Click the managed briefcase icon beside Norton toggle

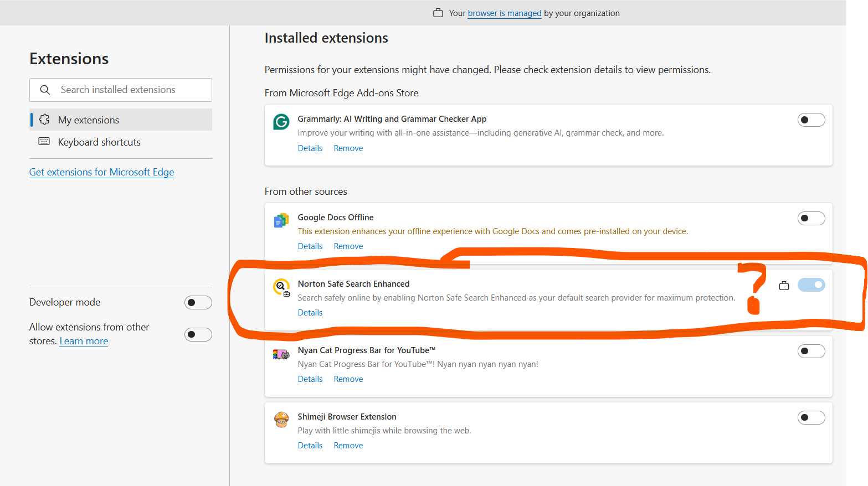(784, 286)
